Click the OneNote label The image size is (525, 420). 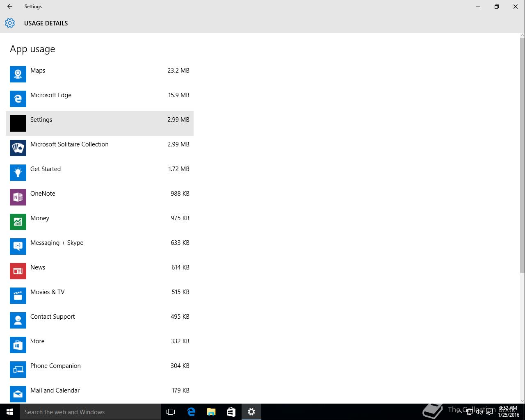tap(43, 194)
